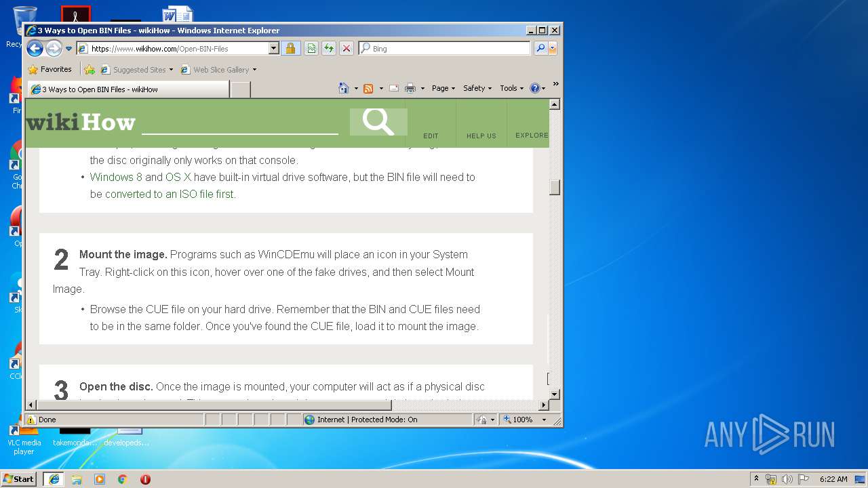The width and height of the screenshot is (868, 488).
Task: Open the Favorites star button
Action: (50, 69)
